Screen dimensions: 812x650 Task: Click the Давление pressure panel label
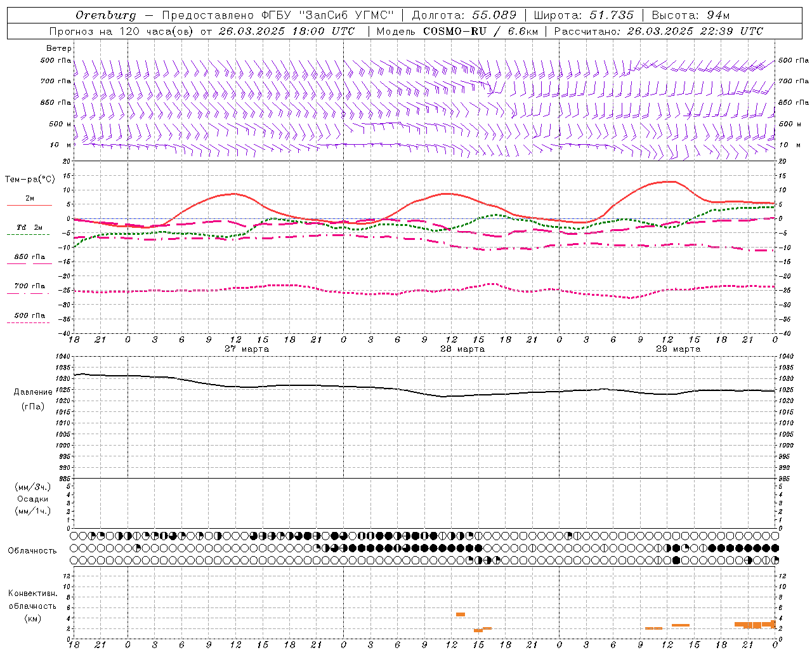pos(33,392)
